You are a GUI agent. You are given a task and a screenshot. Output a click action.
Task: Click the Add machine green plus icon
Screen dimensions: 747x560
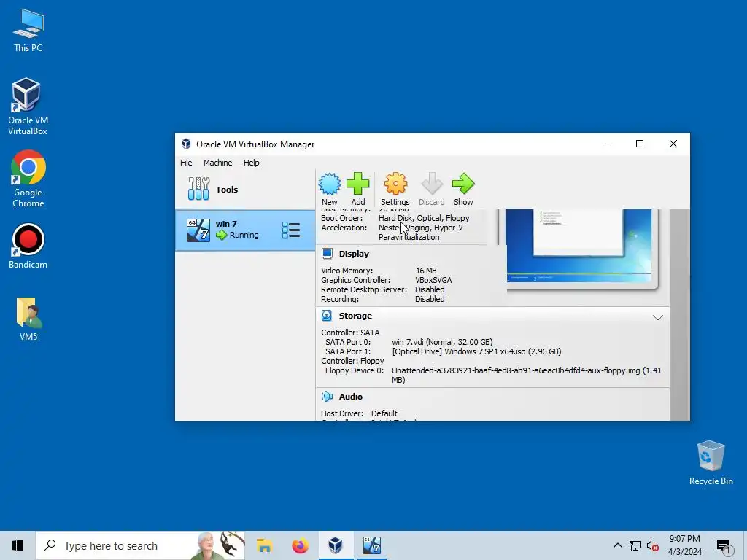click(357, 184)
